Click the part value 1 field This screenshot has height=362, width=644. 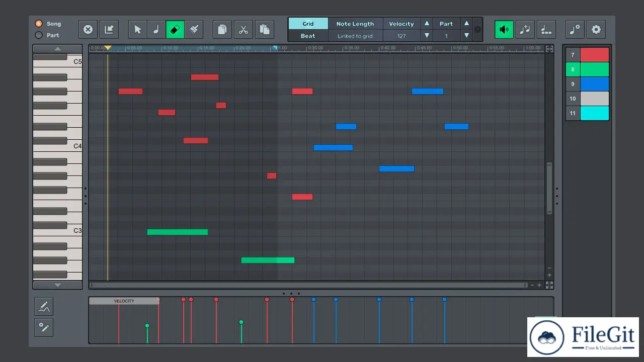click(446, 36)
